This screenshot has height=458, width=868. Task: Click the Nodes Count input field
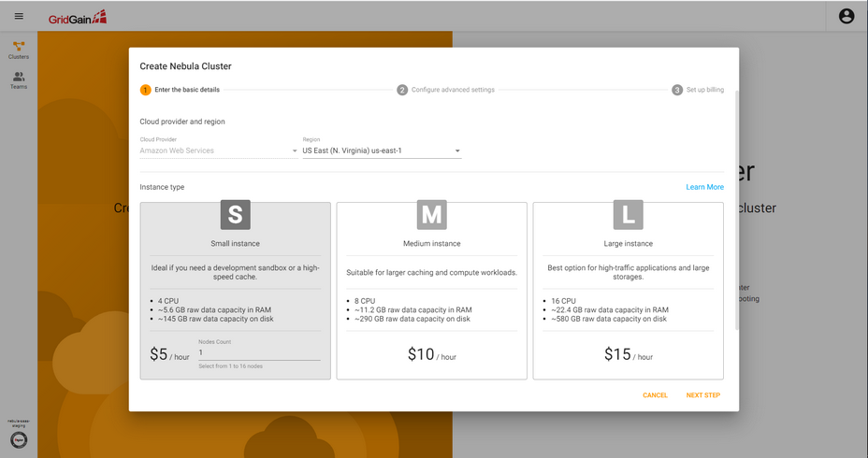coord(259,352)
